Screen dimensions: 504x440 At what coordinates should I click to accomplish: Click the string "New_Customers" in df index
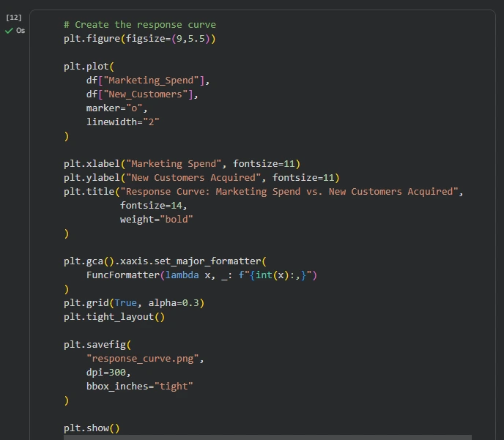[x=145, y=94]
